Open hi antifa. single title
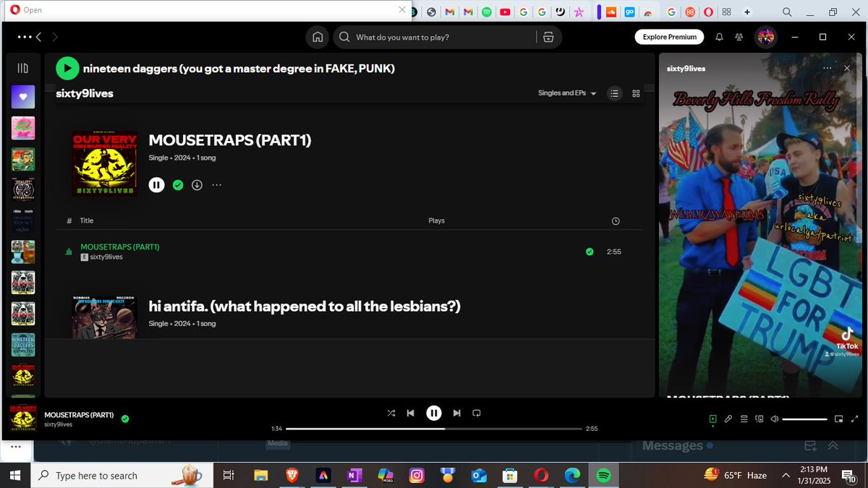868x488 pixels. tap(305, 307)
